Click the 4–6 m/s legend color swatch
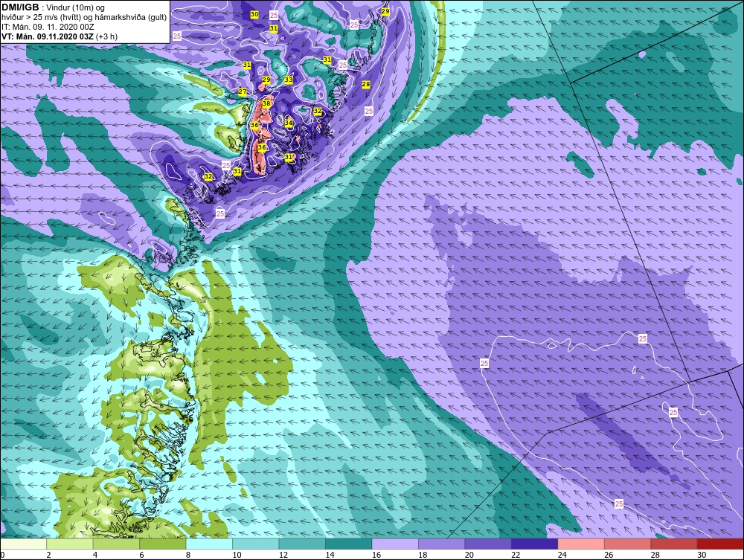Image resolution: width=744 pixels, height=560 pixels. [x=116, y=544]
